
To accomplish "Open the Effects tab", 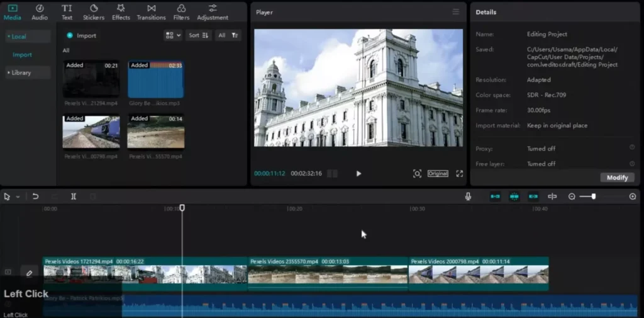I will (121, 13).
